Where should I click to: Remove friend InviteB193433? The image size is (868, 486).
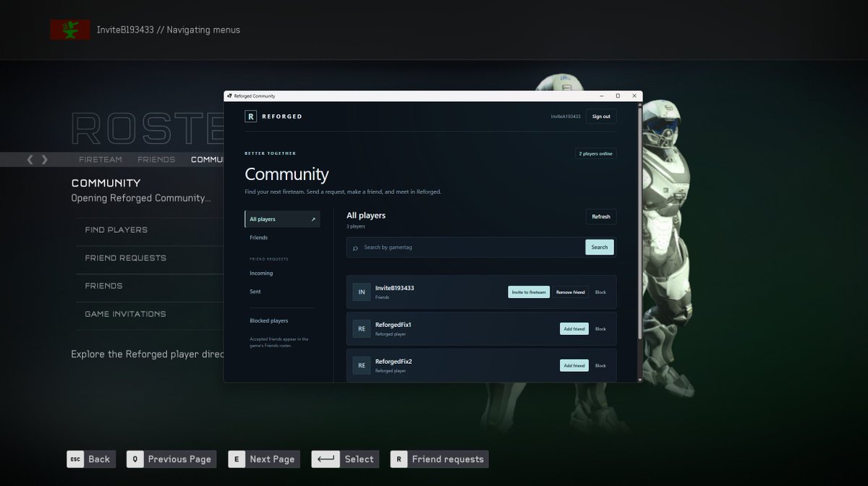click(570, 292)
